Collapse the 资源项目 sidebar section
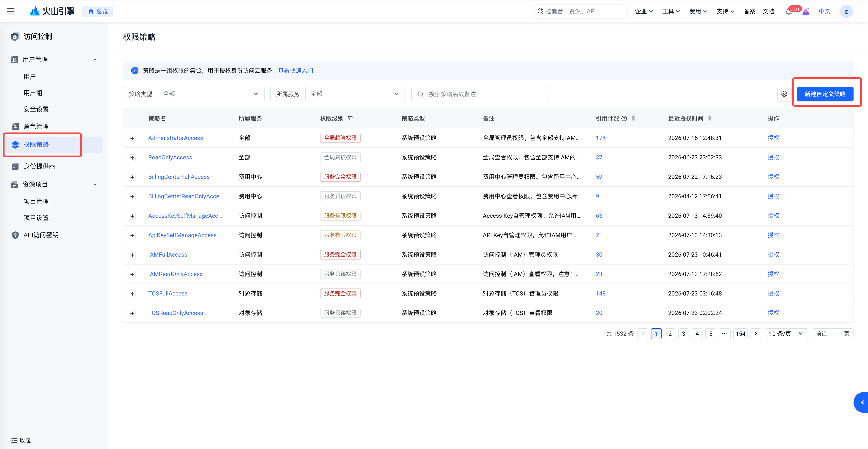This screenshot has height=449, width=868. click(x=95, y=184)
